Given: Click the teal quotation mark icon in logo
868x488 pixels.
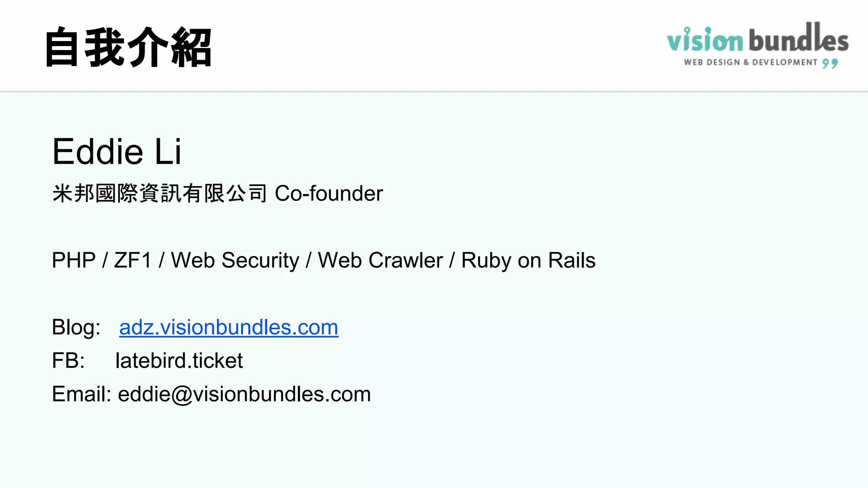Looking at the screenshot, I should pos(830,64).
